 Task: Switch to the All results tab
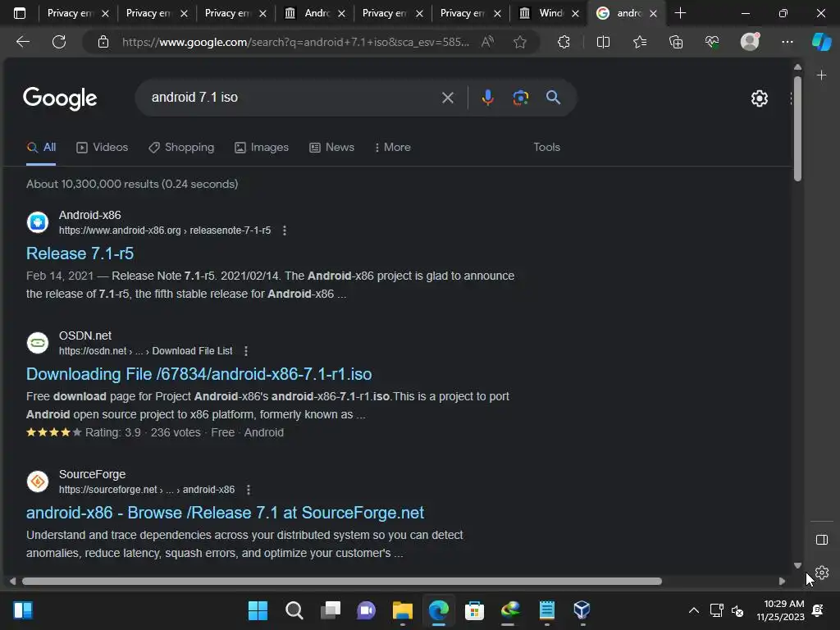coord(41,148)
